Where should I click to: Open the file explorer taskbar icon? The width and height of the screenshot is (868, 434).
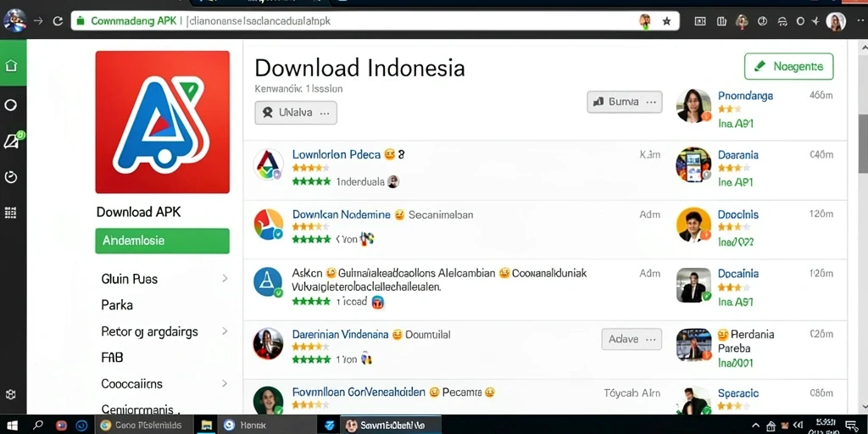pyautogui.click(x=207, y=426)
